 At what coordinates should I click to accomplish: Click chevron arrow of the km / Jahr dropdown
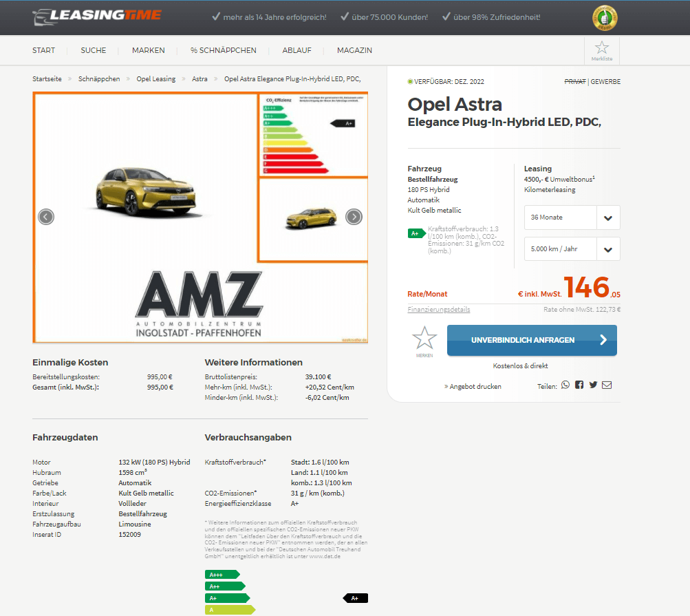coord(608,249)
